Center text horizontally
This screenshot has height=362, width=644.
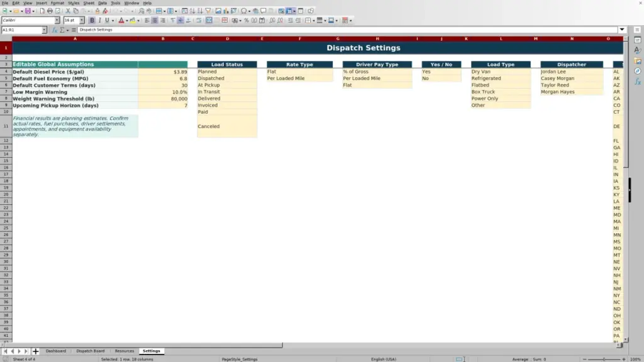(x=155, y=21)
